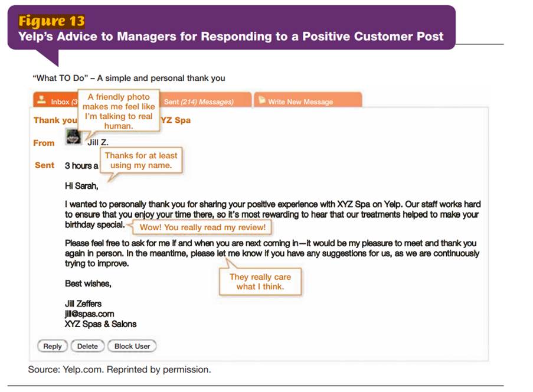Click the "Source: Yelp.com" credit line
Viewport: 533px width, 392px height.
pos(119,370)
